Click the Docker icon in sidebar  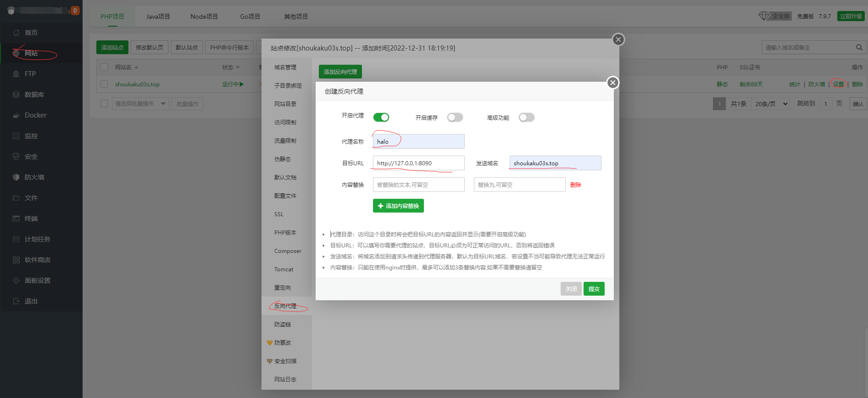16,115
